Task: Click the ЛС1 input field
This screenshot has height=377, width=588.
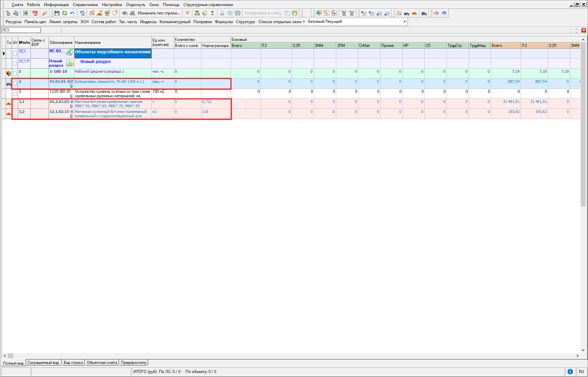Action: point(21,30)
